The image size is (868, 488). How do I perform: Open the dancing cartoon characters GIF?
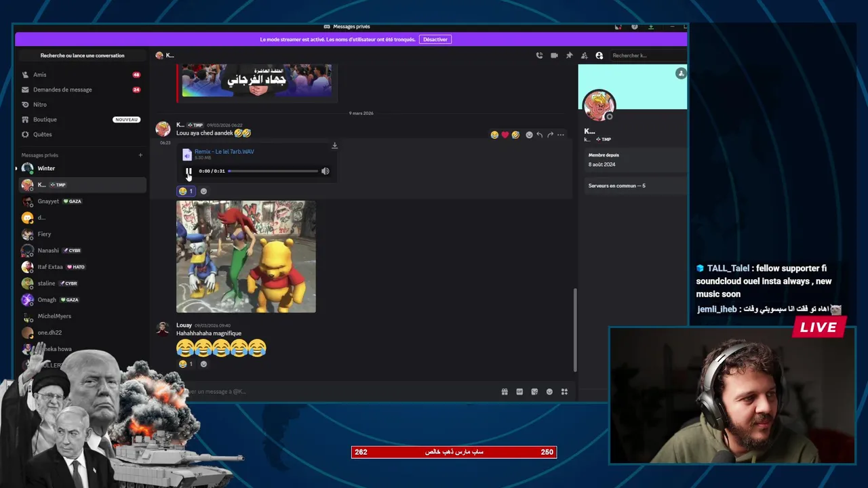point(245,256)
